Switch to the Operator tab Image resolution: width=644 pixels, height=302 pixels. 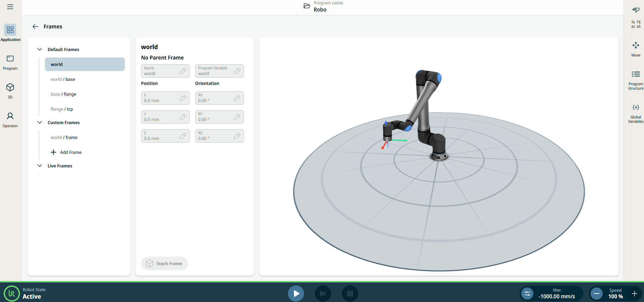pyautogui.click(x=10, y=120)
